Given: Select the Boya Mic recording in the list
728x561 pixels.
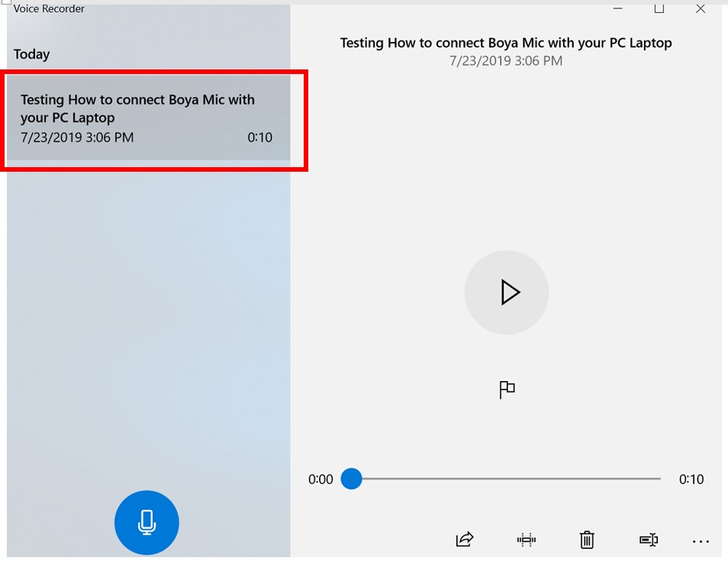Looking at the screenshot, I should tap(149, 118).
